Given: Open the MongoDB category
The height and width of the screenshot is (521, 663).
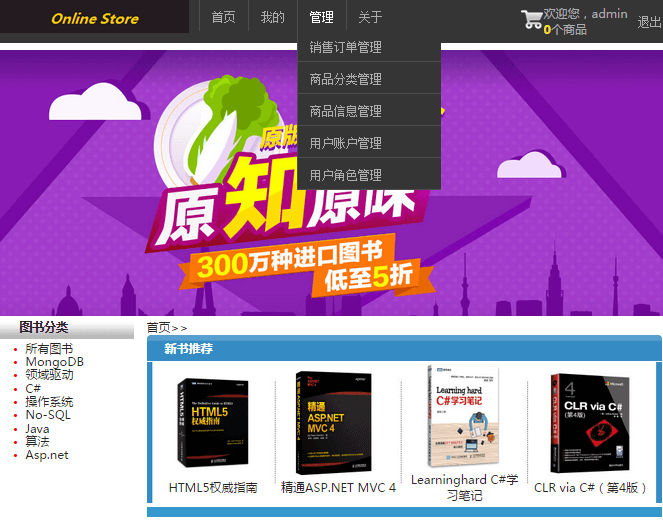Looking at the screenshot, I should click(x=55, y=362).
